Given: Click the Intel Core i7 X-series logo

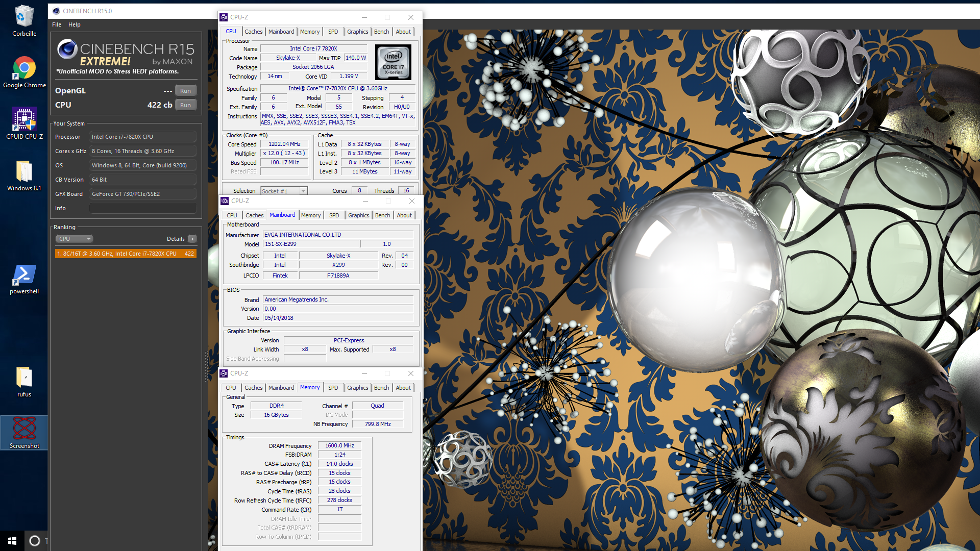Looking at the screenshot, I should point(393,62).
